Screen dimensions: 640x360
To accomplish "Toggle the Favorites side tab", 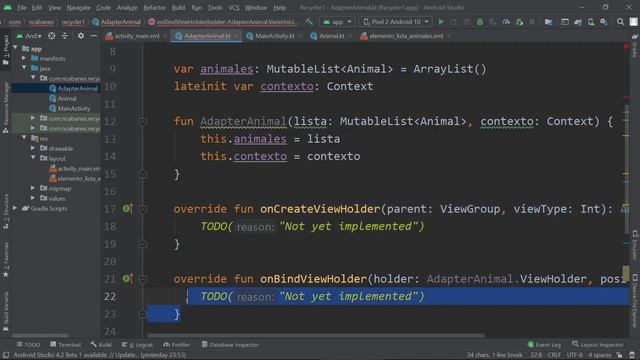I will pos(5,260).
